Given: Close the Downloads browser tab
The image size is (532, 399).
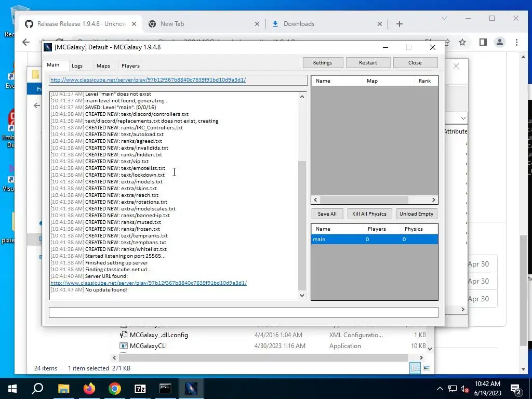Looking at the screenshot, I should 380,24.
